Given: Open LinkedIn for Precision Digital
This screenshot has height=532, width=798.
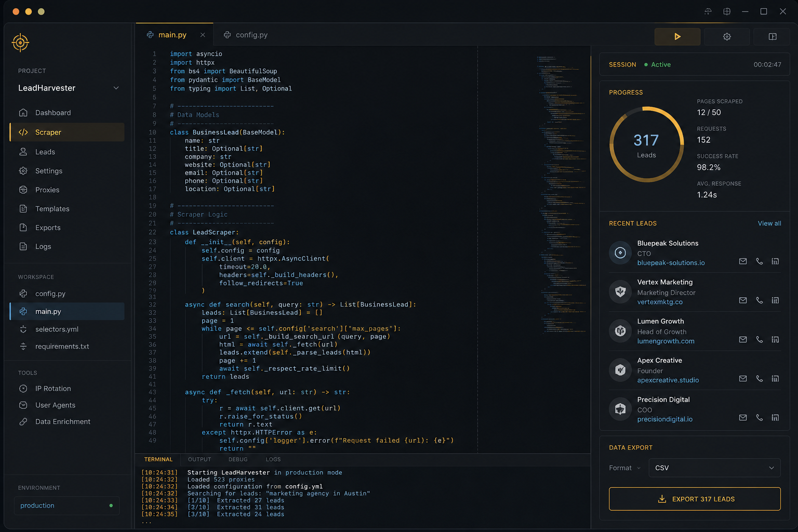Looking at the screenshot, I should click(775, 418).
